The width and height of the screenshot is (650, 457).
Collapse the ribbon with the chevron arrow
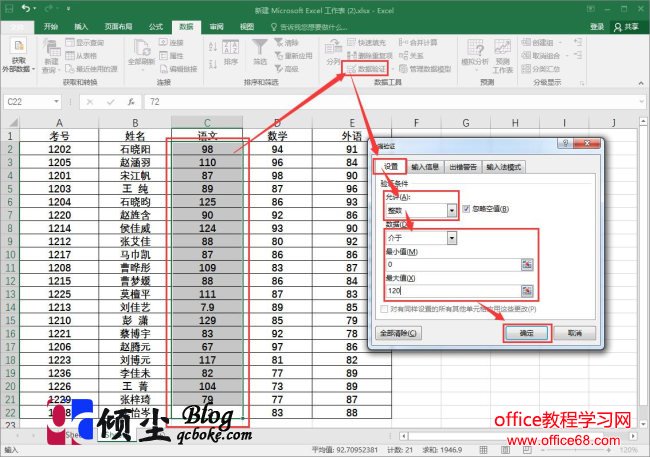point(641,83)
